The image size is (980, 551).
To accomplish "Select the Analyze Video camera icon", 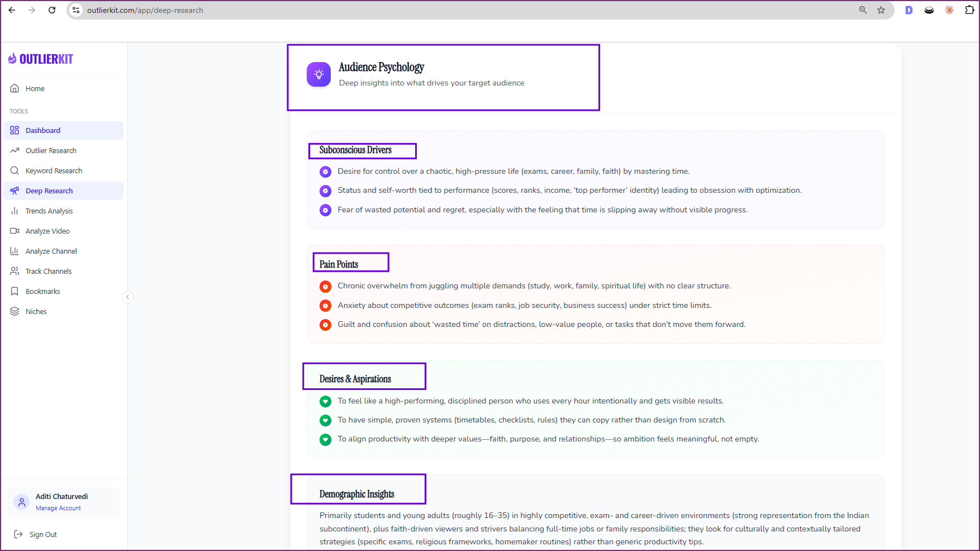I will click(x=15, y=231).
